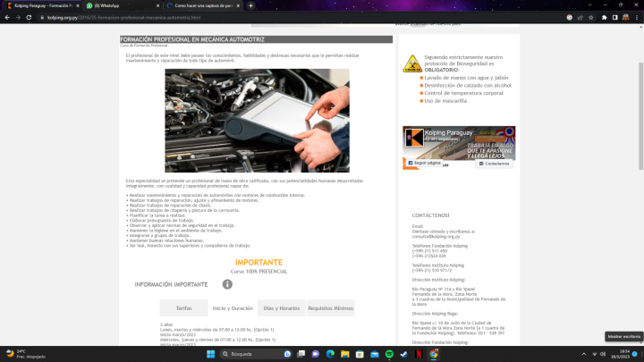Screen dimensions: 644x362
Task: Open Netflix from the taskbar
Action: (419, 354)
